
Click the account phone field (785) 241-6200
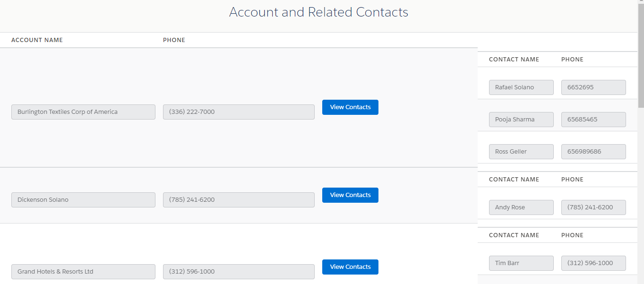coord(239,200)
